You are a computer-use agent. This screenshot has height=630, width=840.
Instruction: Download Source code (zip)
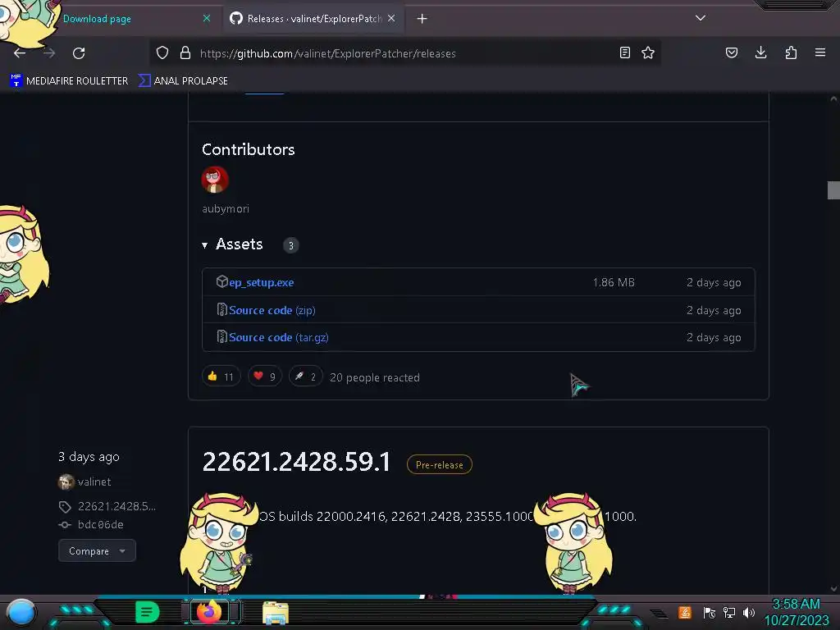tap(272, 310)
